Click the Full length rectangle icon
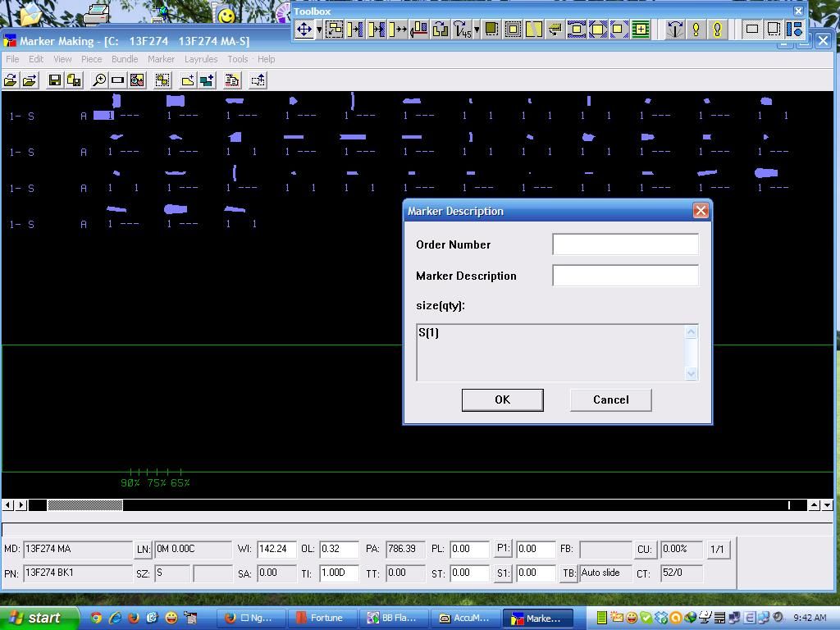The height and width of the screenshot is (630, 840). point(117,80)
